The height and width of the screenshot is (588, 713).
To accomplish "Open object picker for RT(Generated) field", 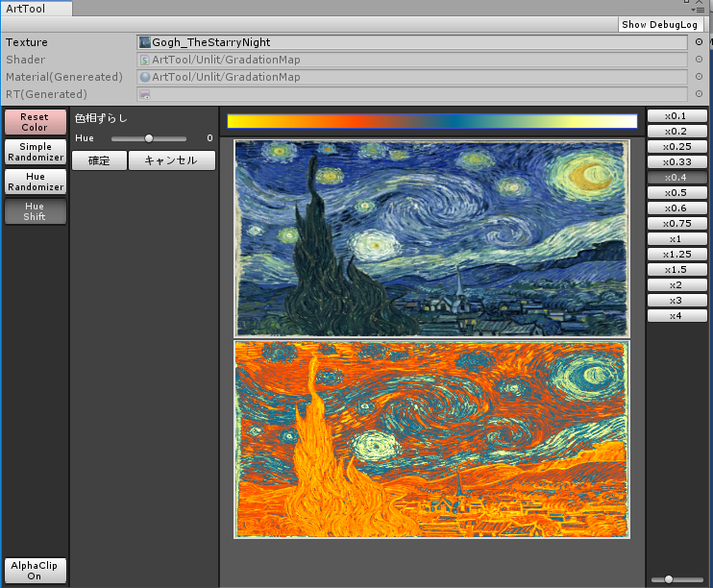I will [699, 94].
